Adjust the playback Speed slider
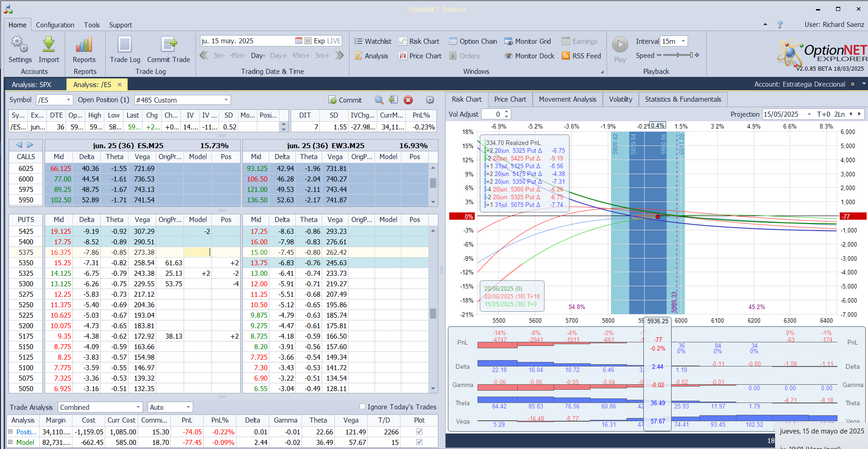The image size is (868, 449). [678, 55]
